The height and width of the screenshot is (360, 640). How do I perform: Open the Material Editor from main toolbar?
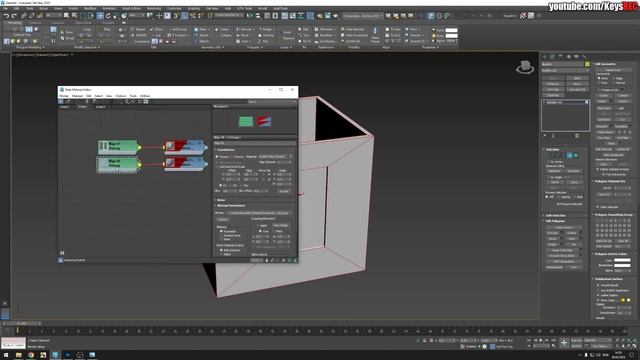tap(310, 16)
